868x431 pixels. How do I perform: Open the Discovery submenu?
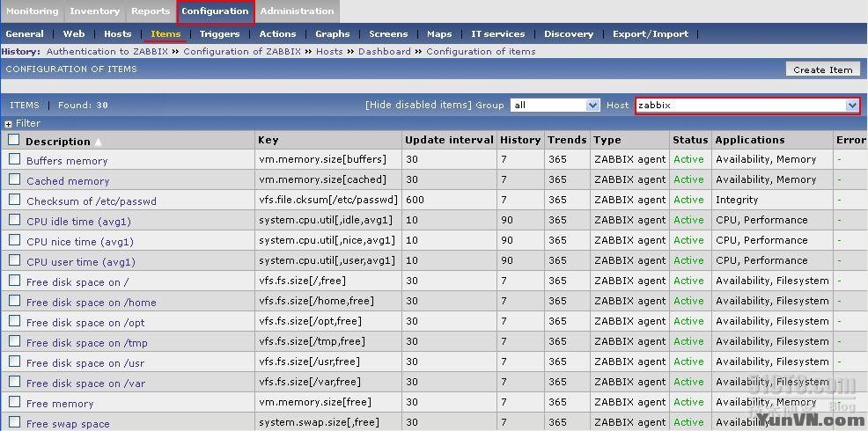[569, 33]
